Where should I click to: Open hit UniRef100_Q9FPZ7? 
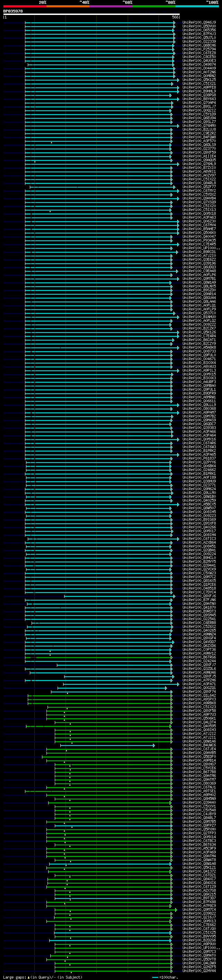(x=199, y=826)
